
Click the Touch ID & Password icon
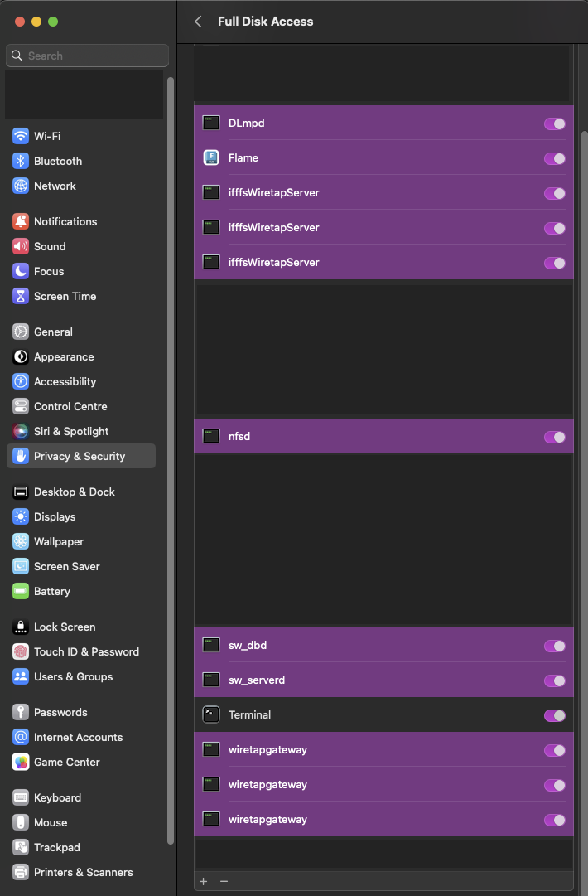tap(20, 651)
